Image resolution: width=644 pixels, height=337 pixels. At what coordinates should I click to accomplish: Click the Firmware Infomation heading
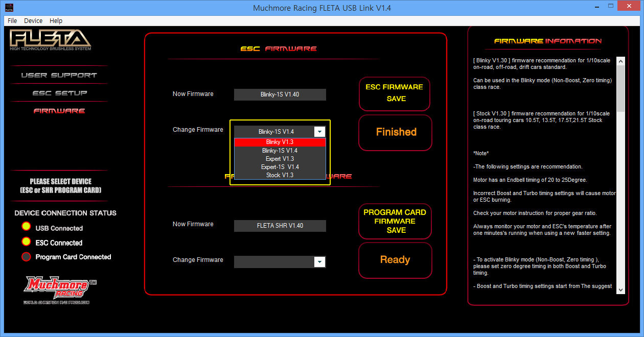pyautogui.click(x=547, y=41)
